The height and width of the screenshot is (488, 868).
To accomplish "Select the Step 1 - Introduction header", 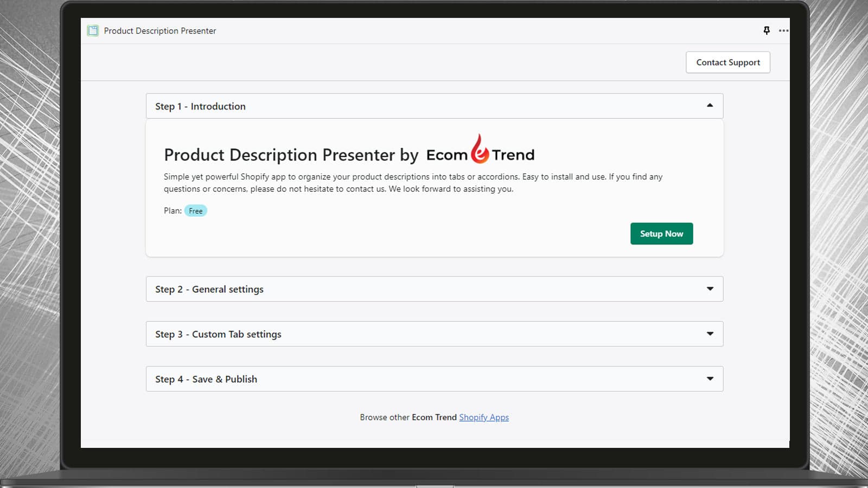I will pyautogui.click(x=200, y=106).
